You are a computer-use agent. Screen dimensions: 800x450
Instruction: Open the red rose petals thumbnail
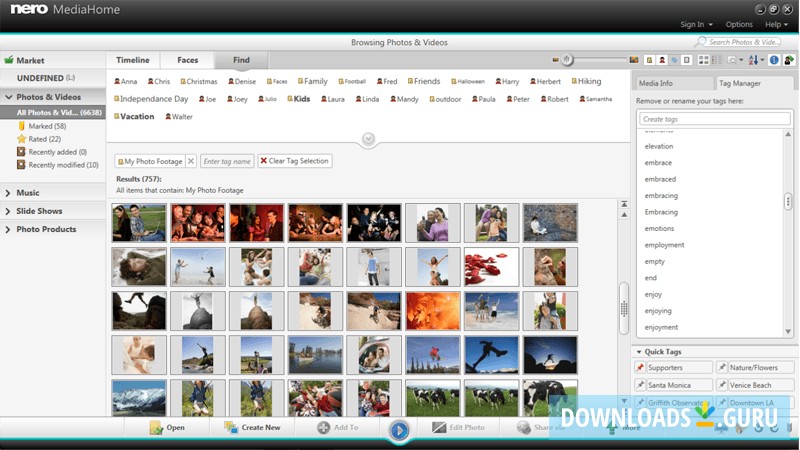491,267
